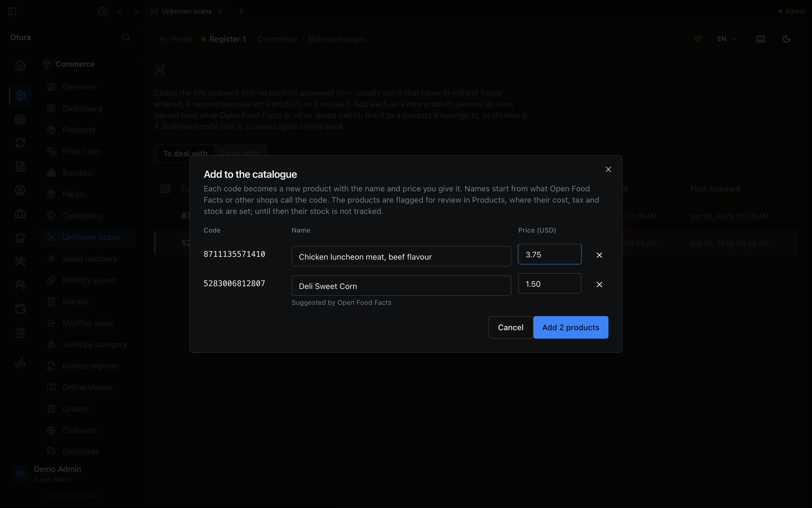
Task: Open a new tab with plus icon
Action: 240,11
